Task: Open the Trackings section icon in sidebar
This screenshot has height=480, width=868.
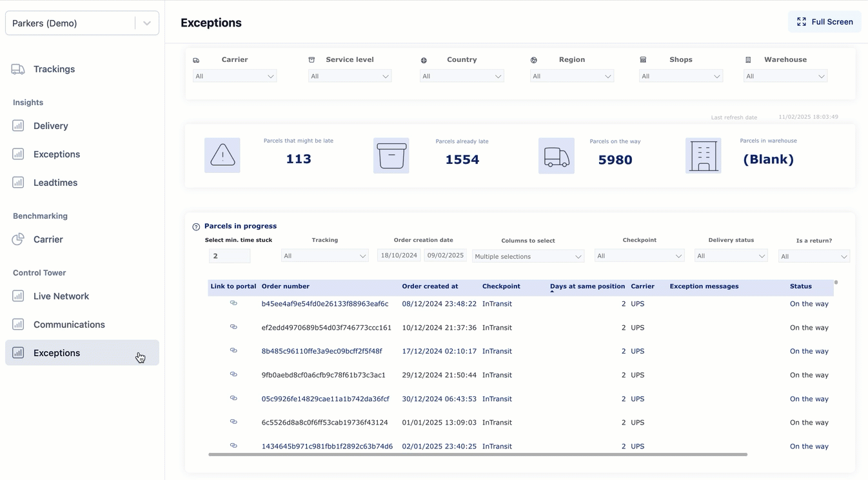Action: pyautogui.click(x=18, y=68)
